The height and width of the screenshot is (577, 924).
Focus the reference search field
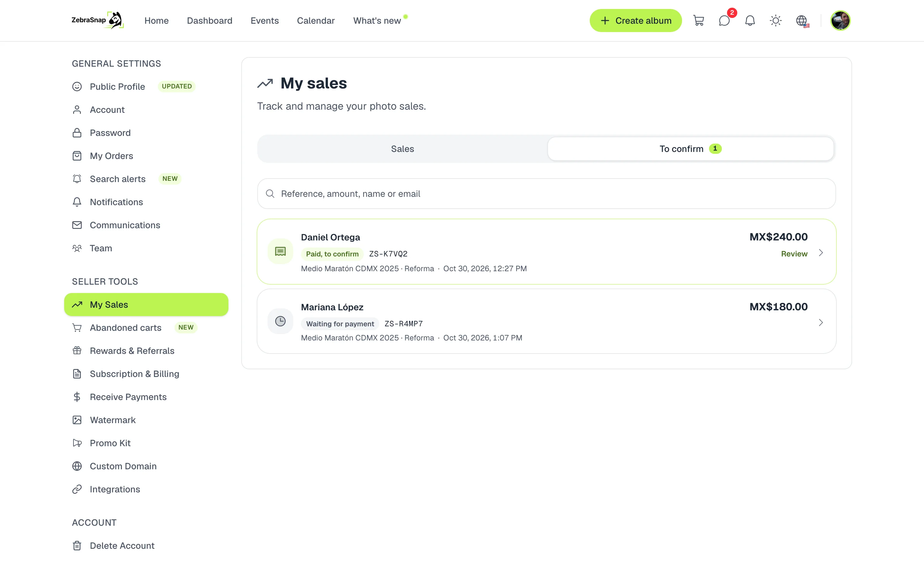coord(546,194)
